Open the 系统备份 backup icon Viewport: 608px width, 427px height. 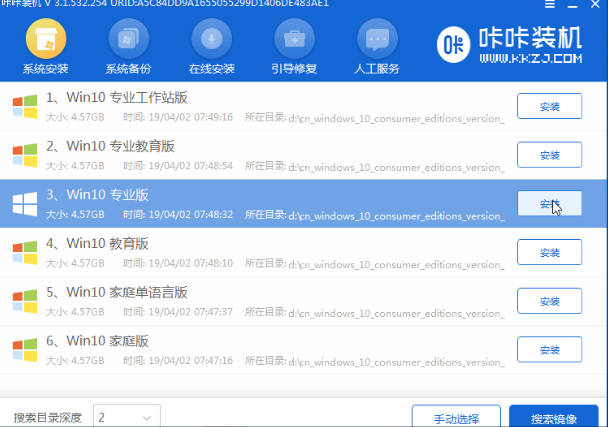pyautogui.click(x=128, y=40)
